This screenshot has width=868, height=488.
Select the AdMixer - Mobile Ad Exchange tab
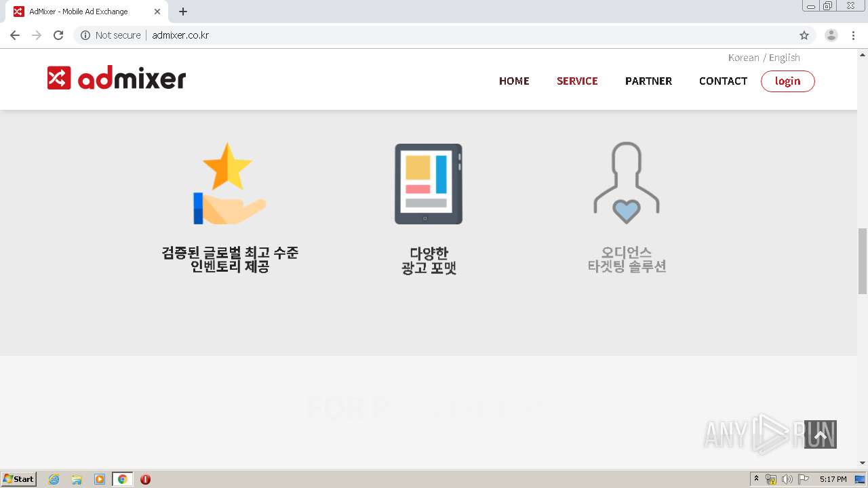pos(87,12)
